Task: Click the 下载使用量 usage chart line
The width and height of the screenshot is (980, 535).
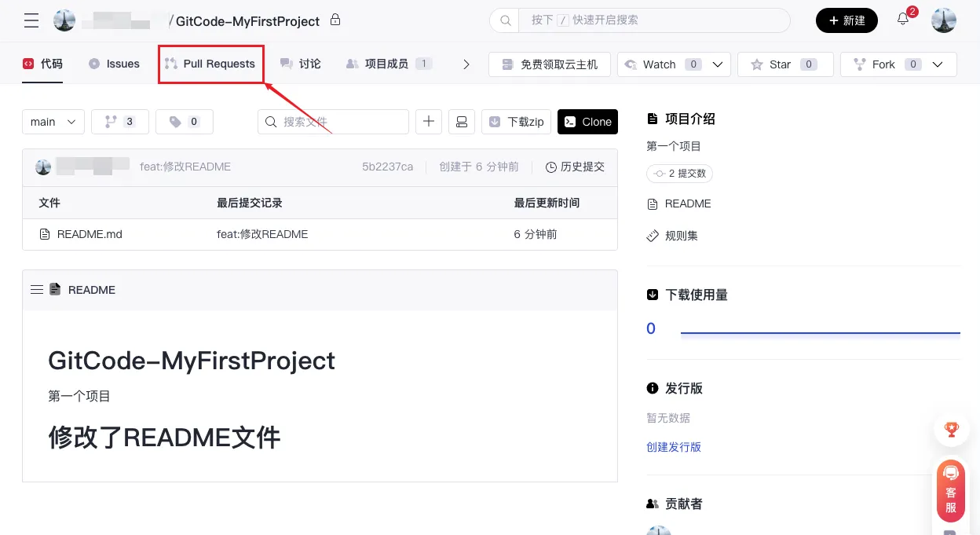Action: tap(820, 333)
